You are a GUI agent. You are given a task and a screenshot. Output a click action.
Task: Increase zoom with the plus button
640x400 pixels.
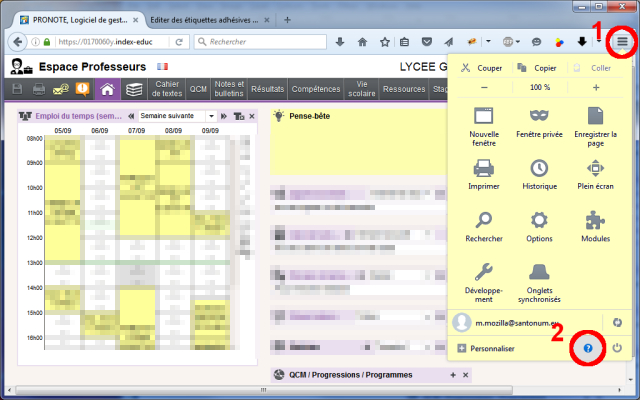point(596,87)
